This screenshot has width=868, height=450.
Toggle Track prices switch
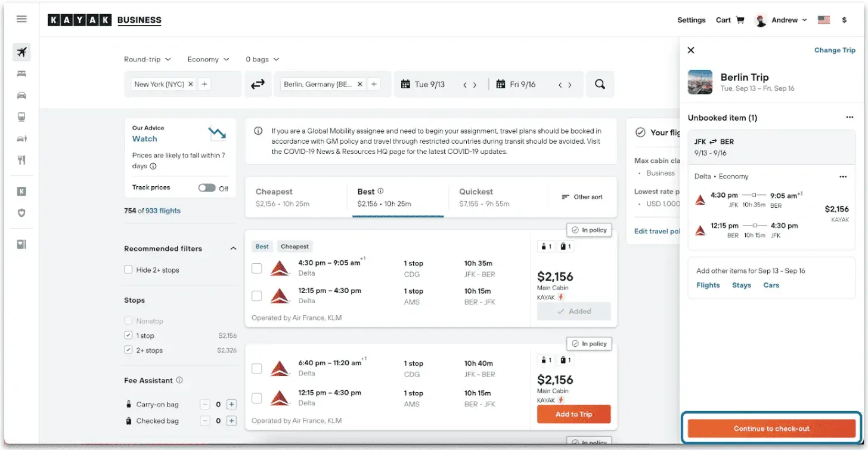(x=207, y=187)
